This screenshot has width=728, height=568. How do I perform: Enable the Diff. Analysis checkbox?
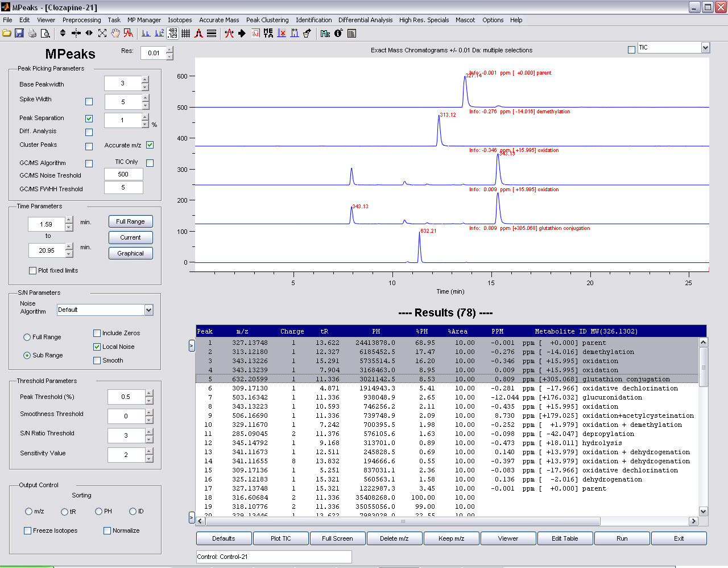pyautogui.click(x=89, y=132)
